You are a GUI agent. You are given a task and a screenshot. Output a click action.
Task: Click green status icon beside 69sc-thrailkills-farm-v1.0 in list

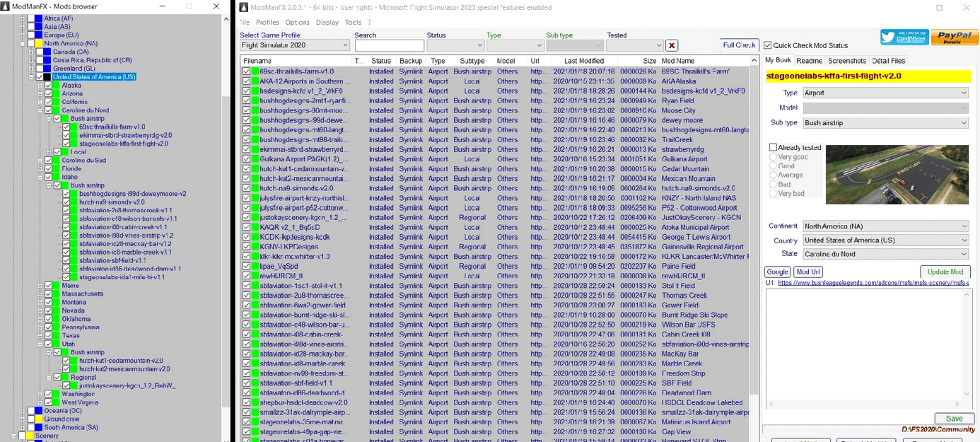tap(255, 71)
